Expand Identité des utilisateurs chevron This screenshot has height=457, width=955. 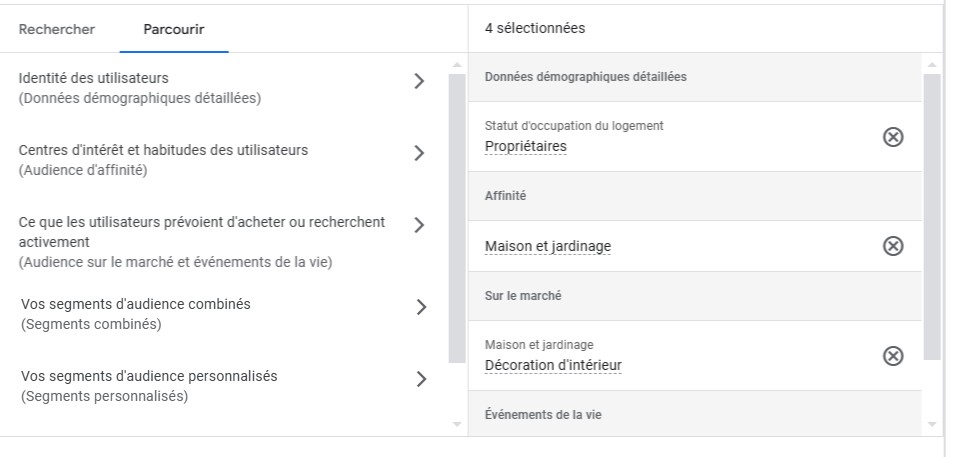point(419,81)
